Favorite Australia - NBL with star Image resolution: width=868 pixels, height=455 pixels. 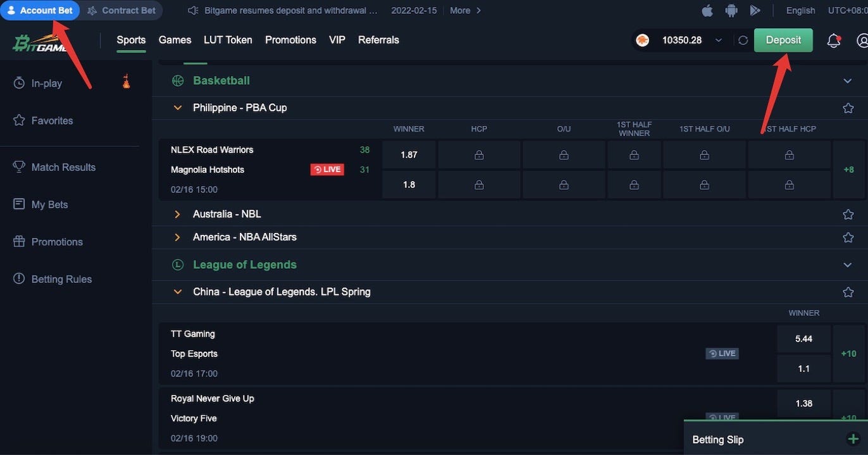tap(848, 215)
